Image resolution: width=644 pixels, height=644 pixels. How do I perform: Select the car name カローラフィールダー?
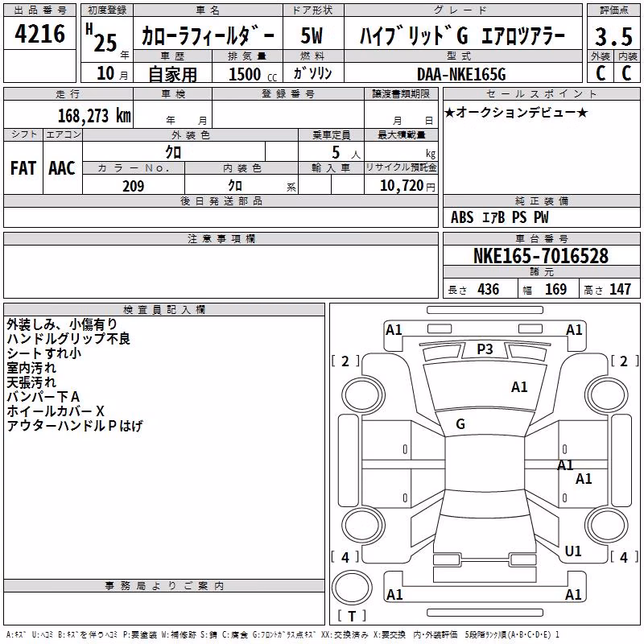point(208,36)
